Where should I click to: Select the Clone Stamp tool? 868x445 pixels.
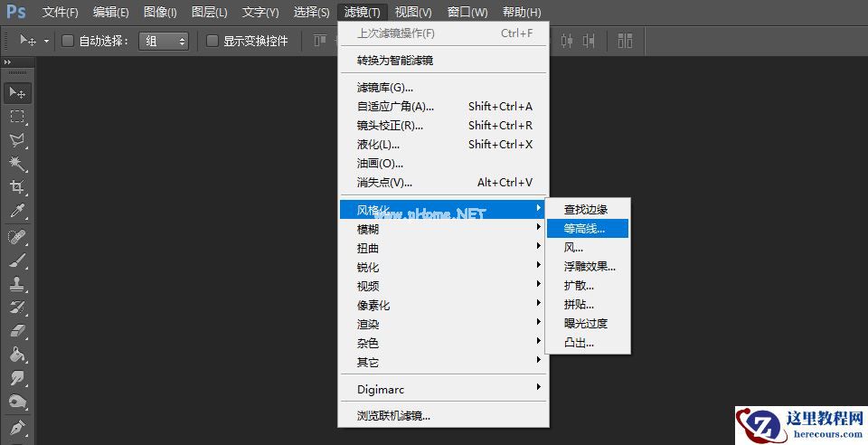tap(17, 284)
